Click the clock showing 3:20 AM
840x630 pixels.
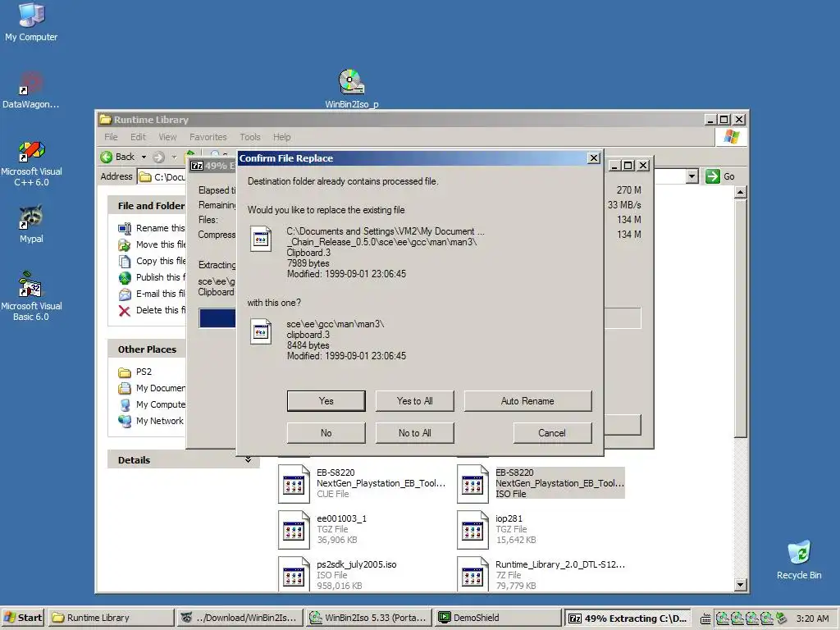point(812,619)
